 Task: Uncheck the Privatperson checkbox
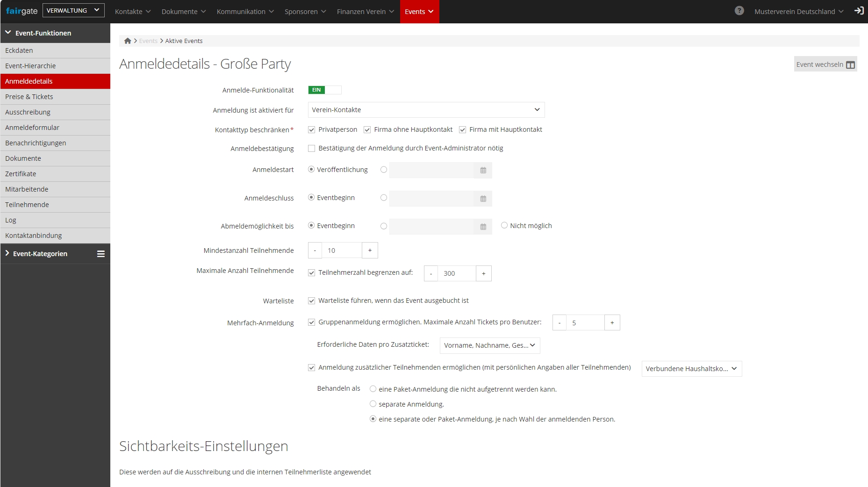pos(312,129)
